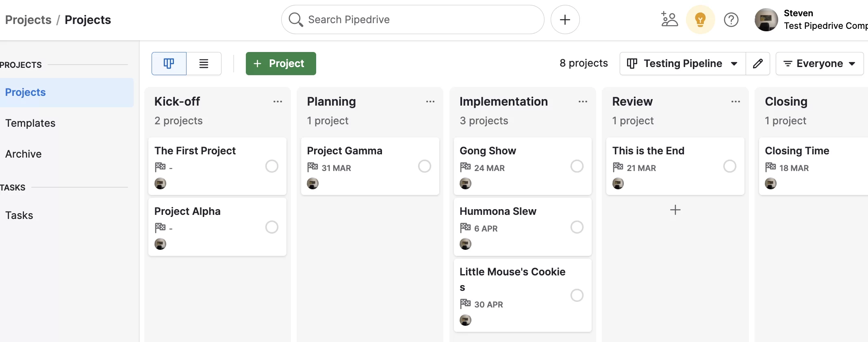868x342 pixels.
Task: Switch to board (kanban) view icon
Action: [169, 63]
